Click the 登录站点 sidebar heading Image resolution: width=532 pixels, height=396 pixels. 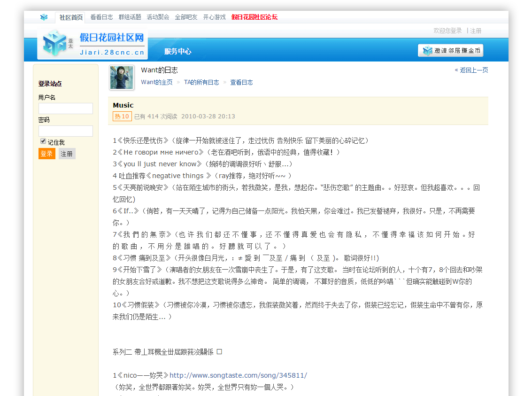pyautogui.click(x=50, y=84)
